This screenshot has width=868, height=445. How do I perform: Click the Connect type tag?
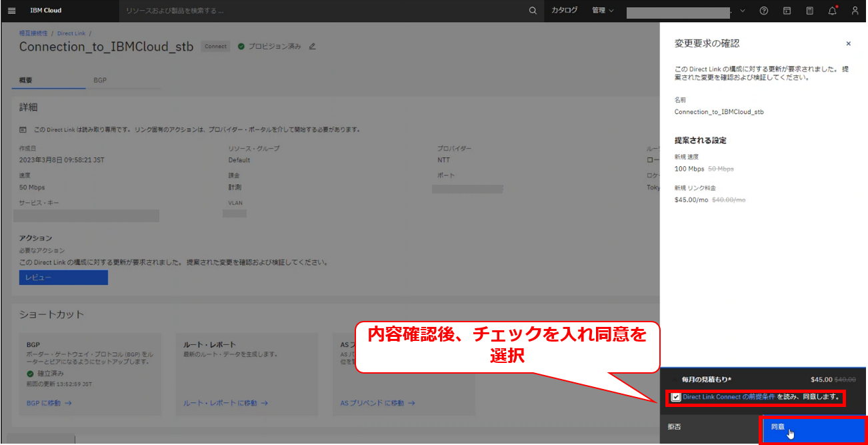[215, 47]
